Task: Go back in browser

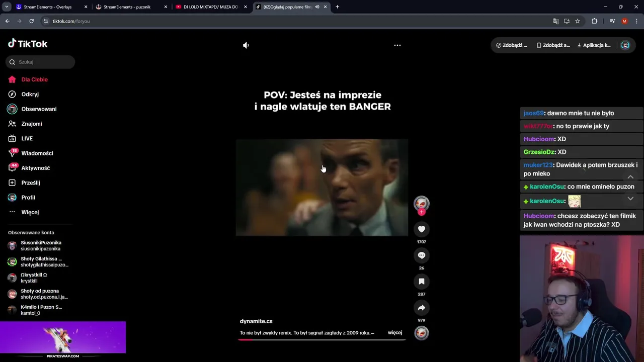Action: tap(7, 21)
